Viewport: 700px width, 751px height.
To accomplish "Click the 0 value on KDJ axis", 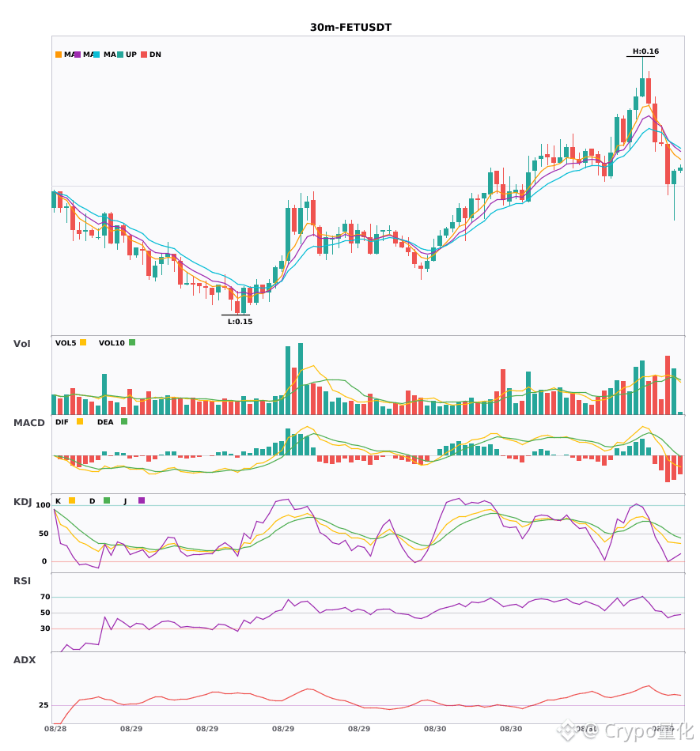I will coord(44,561).
